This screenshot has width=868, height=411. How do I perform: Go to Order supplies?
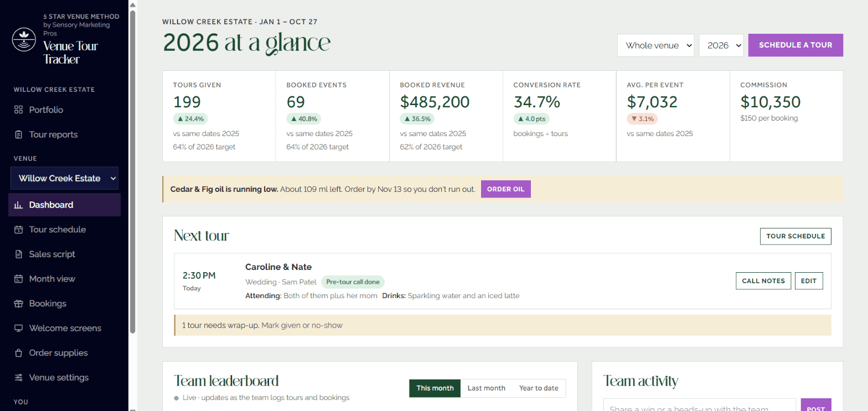click(x=64, y=353)
